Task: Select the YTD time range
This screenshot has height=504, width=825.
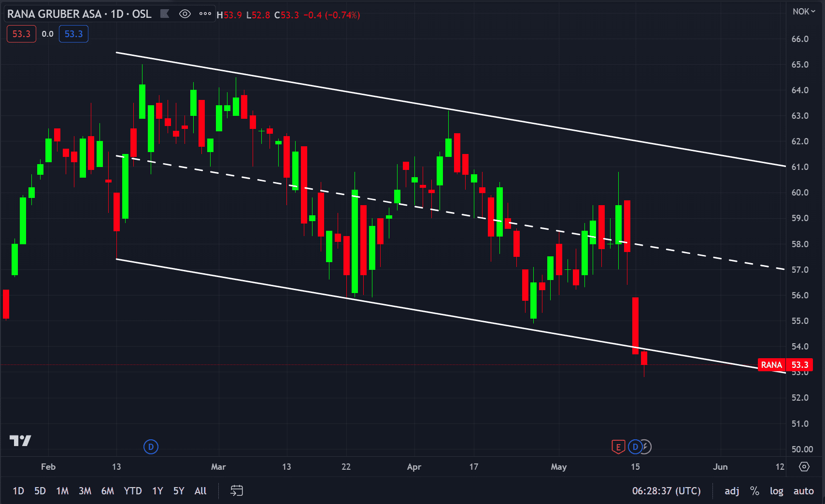Action: click(132, 491)
